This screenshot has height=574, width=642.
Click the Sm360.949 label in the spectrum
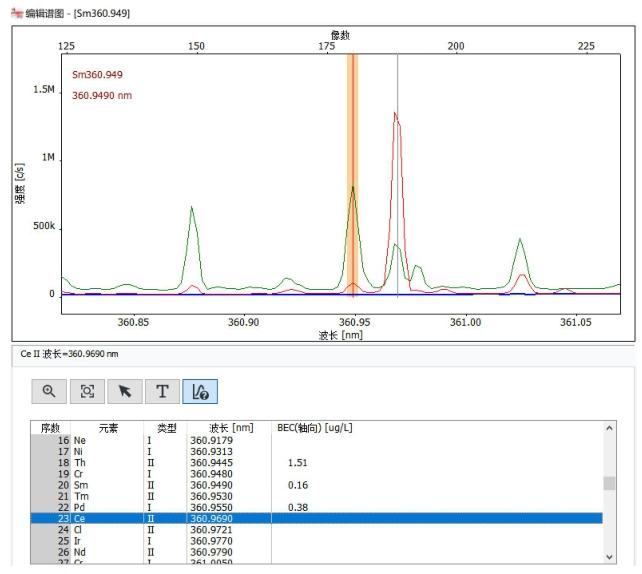point(97,75)
